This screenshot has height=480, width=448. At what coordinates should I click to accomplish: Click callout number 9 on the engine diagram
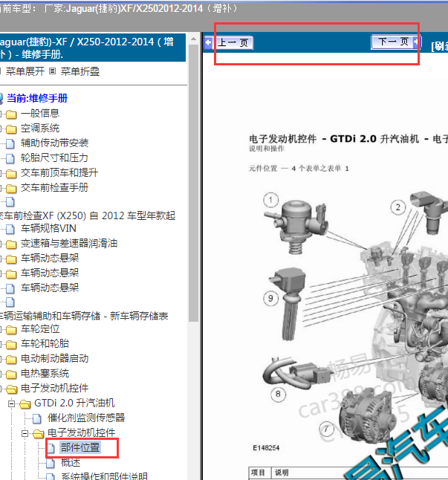tap(271, 298)
